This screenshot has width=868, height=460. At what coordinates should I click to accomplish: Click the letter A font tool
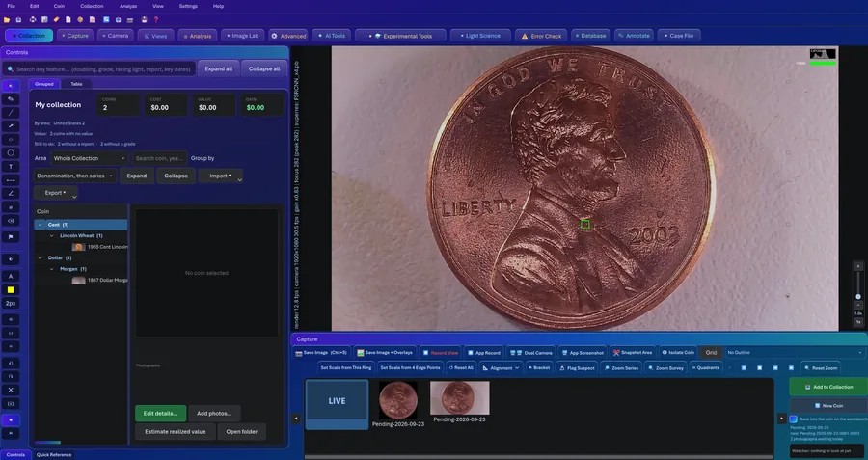(x=11, y=276)
